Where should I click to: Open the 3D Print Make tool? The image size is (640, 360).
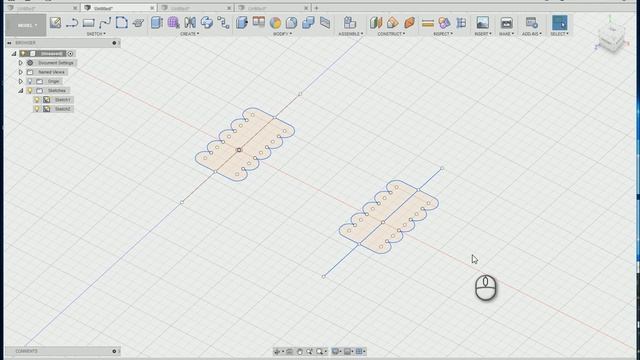(x=506, y=22)
